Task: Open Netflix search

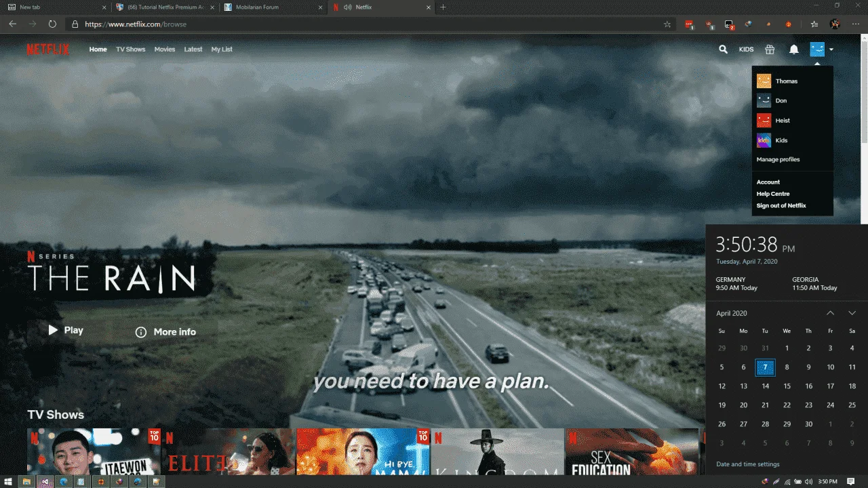Action: [723, 49]
